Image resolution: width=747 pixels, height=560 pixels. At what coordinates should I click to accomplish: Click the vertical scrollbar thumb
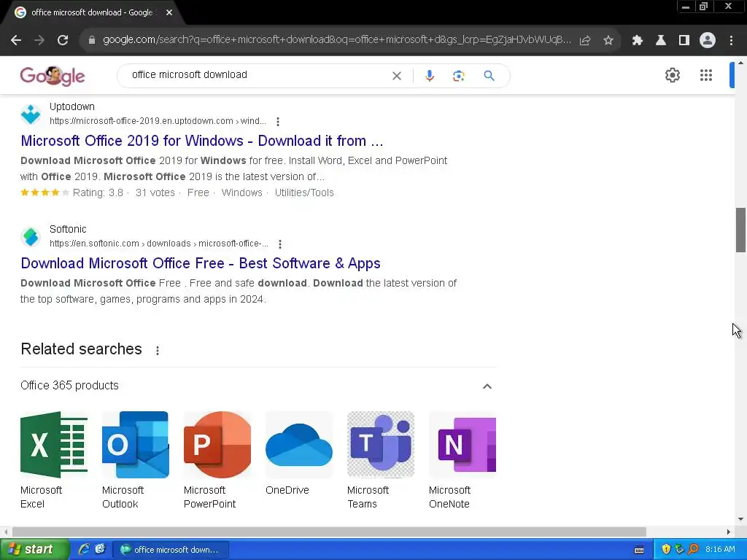tap(740, 230)
